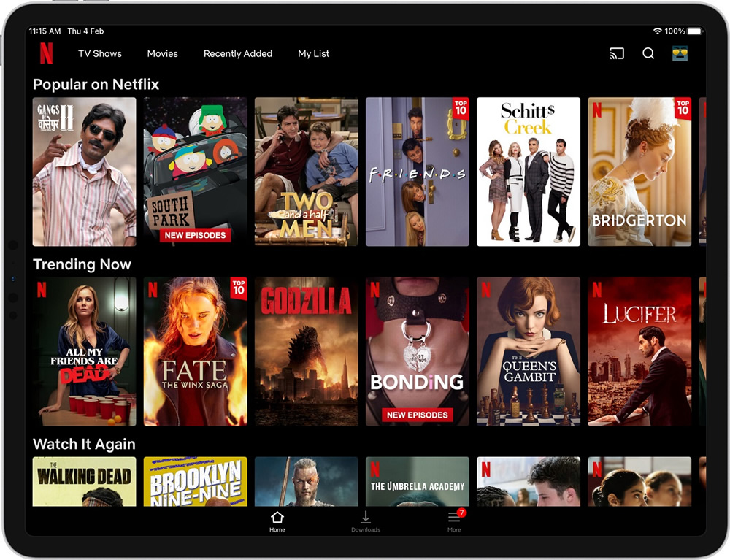Open The Walking Dead thumbnail

coord(84,481)
